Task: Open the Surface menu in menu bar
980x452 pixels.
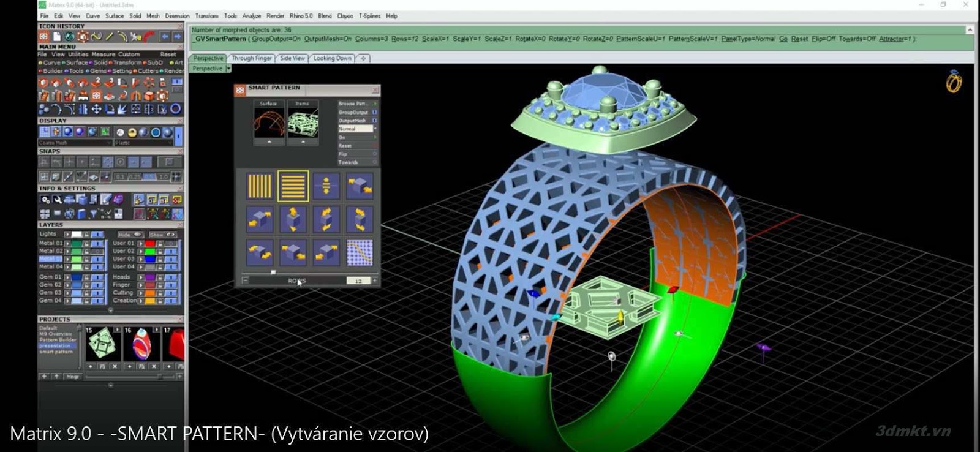Action: (x=115, y=16)
